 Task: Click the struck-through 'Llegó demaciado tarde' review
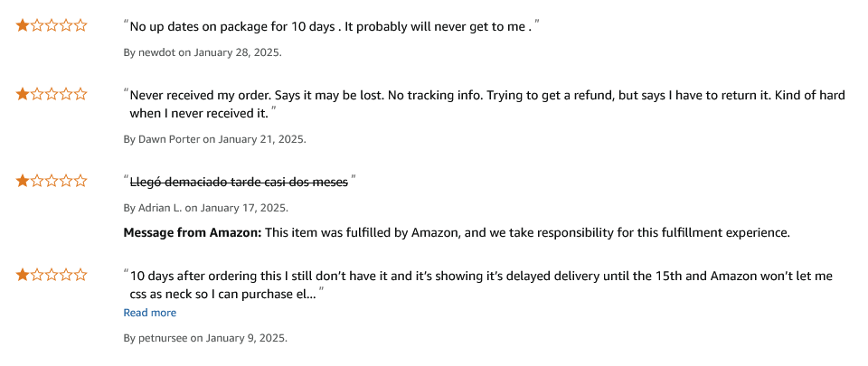click(239, 182)
